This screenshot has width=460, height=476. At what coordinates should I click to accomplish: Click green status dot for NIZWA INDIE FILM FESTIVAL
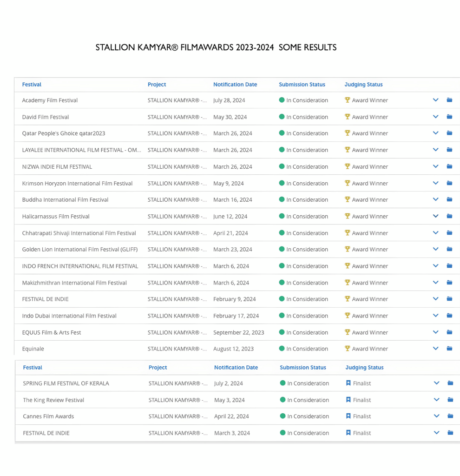[x=282, y=166]
